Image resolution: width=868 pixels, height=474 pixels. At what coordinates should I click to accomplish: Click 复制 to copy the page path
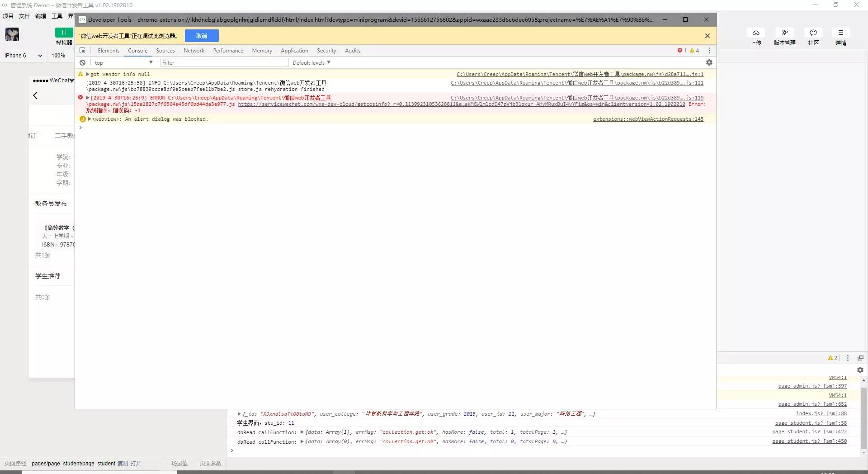(x=123, y=464)
